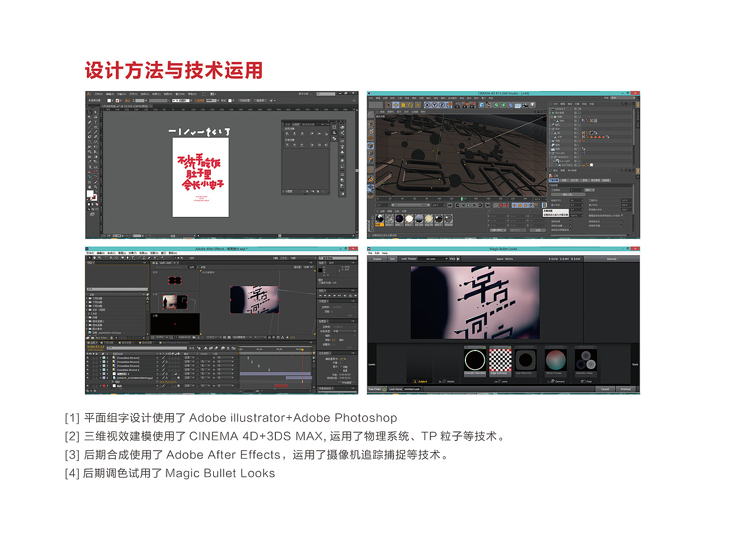Screen dimensions: 756x539
Task: Open Render Settings icon in Cinema 4D toolbar
Action: 472,105
